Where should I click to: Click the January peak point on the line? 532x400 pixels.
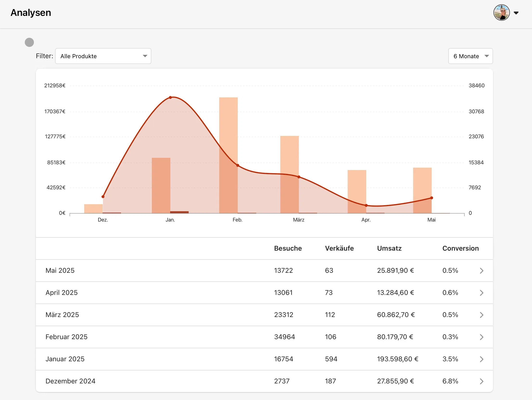[x=170, y=97]
